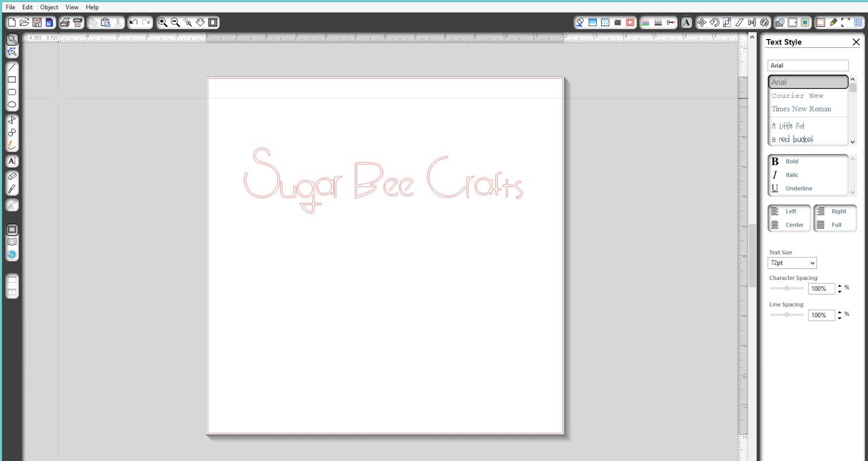The height and width of the screenshot is (461, 868).
Task: Pick the Draw a Rounded Rectangle tool
Action: click(x=12, y=92)
